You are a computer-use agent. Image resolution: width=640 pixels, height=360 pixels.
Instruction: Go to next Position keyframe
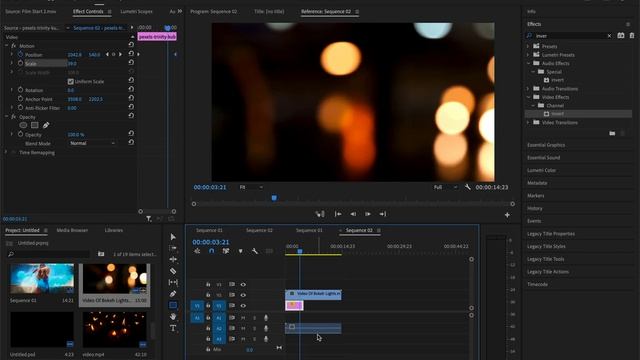coord(120,54)
